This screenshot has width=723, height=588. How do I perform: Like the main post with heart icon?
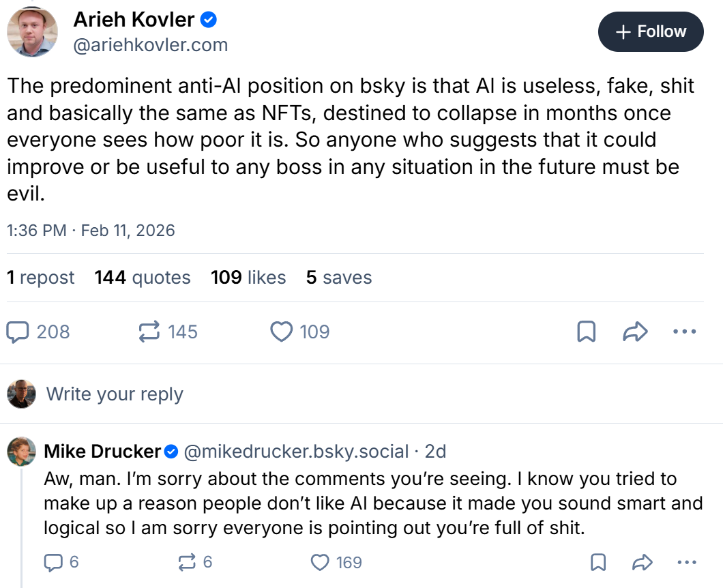281,332
